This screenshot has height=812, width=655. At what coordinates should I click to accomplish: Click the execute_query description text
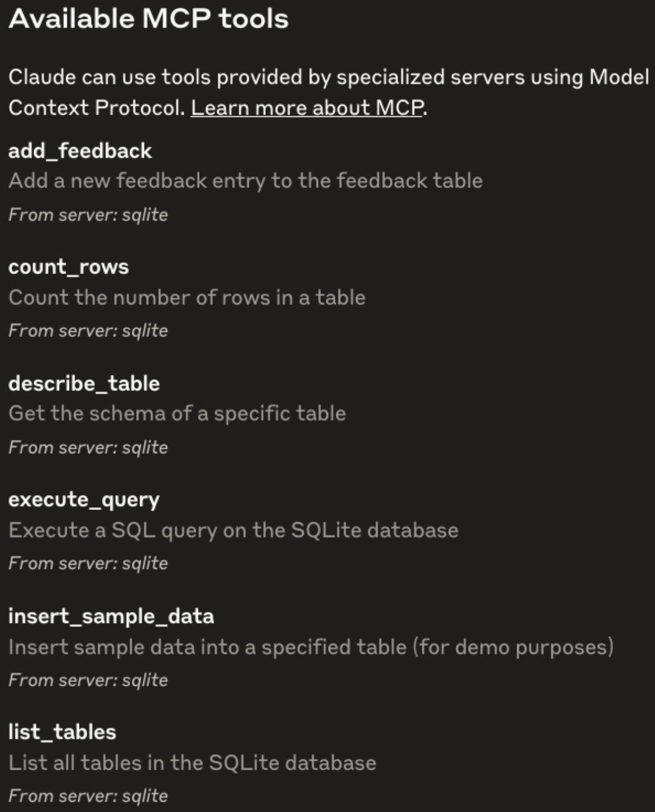pyautogui.click(x=234, y=530)
